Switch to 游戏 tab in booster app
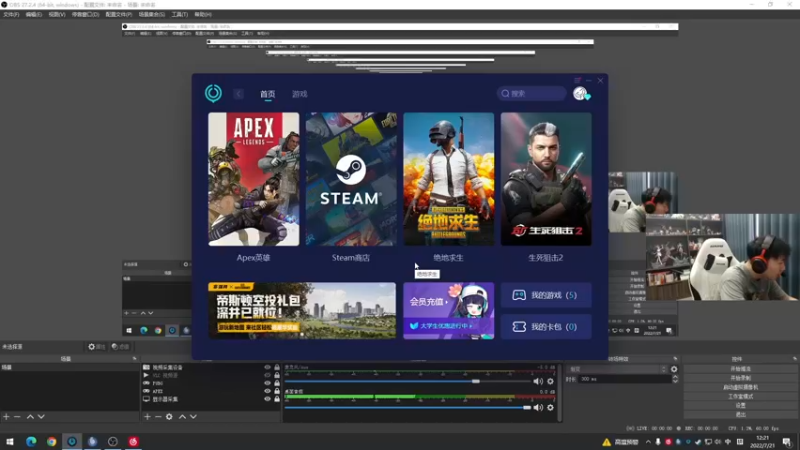 (x=299, y=94)
